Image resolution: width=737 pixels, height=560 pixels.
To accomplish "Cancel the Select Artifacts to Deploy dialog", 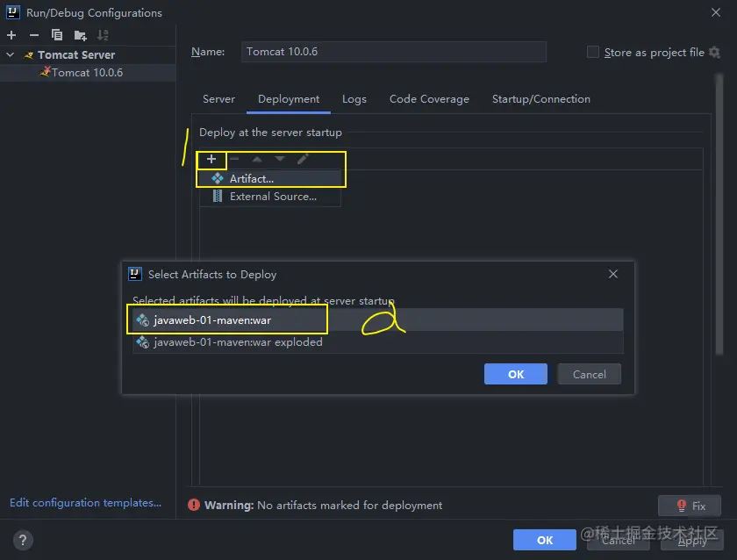I will pos(589,374).
